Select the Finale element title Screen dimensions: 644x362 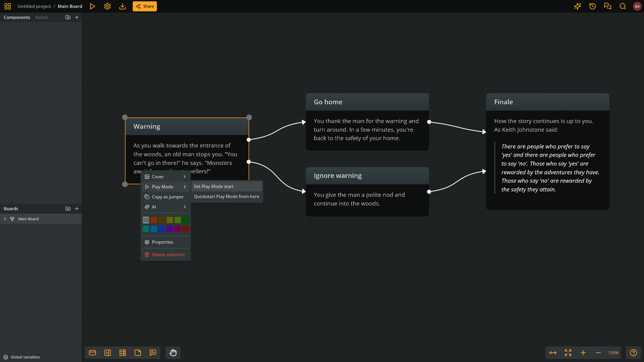tap(503, 102)
